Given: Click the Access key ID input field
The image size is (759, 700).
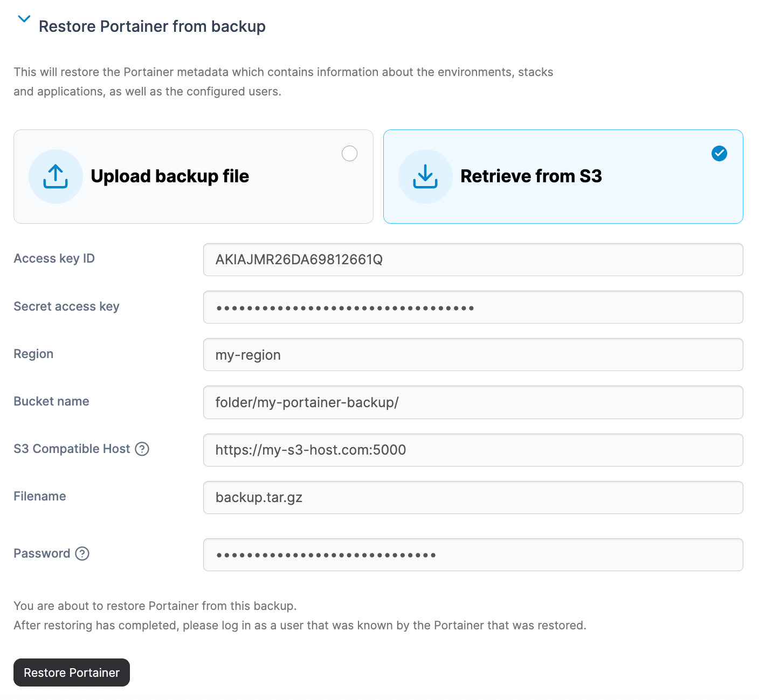Looking at the screenshot, I should (473, 260).
